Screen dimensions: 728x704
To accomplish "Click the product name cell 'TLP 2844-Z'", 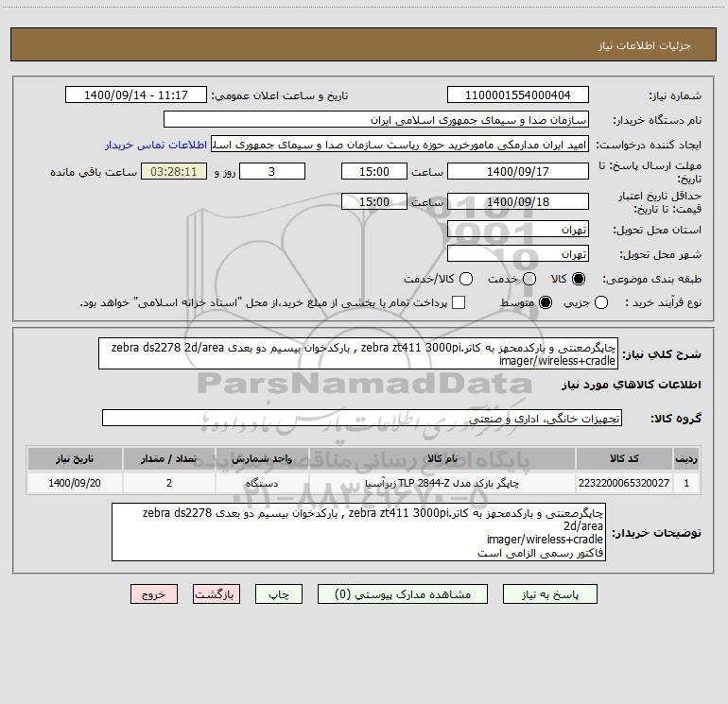I will tap(442, 483).
